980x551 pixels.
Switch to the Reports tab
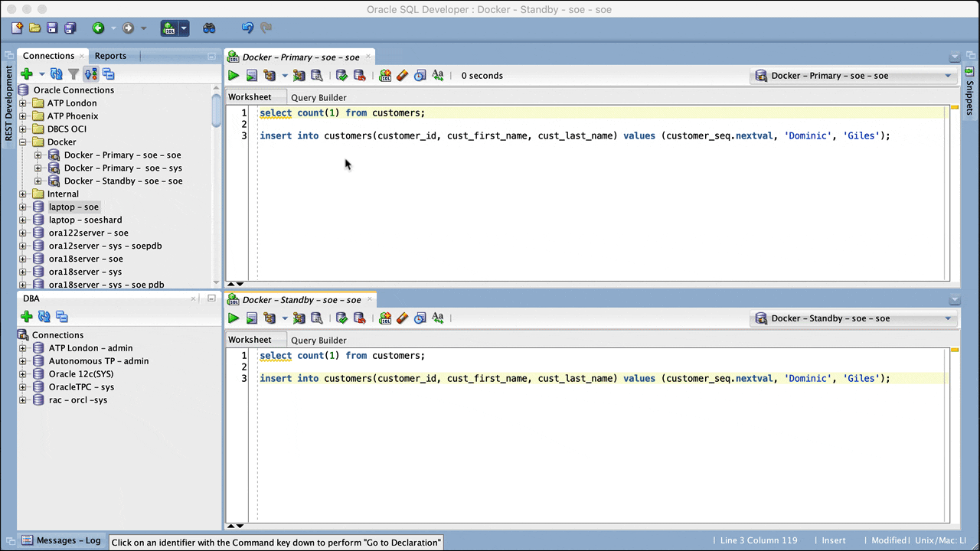[110, 56]
